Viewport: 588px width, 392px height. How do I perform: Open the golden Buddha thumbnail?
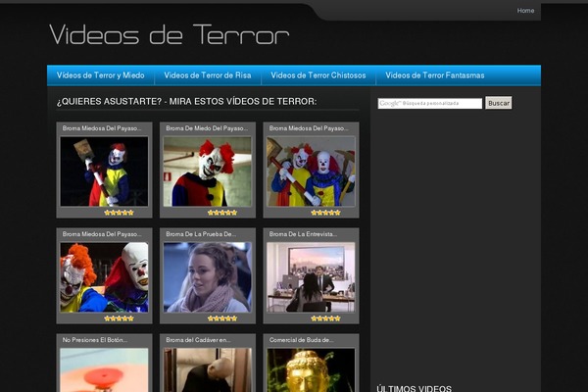coord(311,369)
